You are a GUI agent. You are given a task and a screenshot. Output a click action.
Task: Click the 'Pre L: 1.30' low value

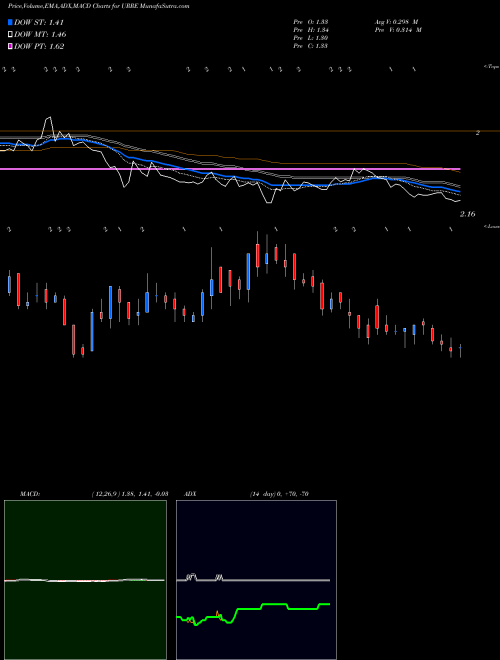(311, 38)
